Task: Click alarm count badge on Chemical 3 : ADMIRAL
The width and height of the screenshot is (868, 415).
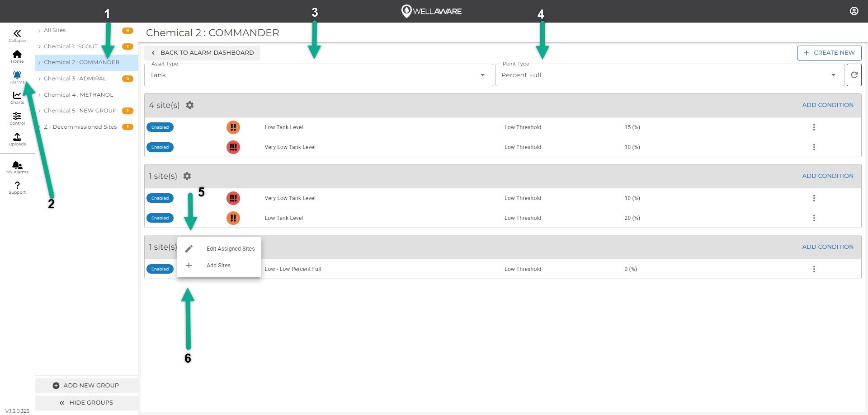Action: click(127, 79)
